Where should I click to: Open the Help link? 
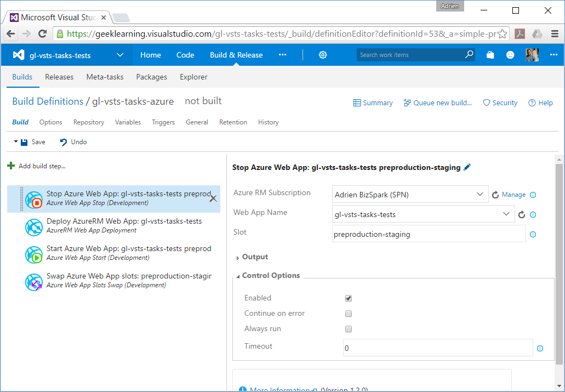pos(540,103)
